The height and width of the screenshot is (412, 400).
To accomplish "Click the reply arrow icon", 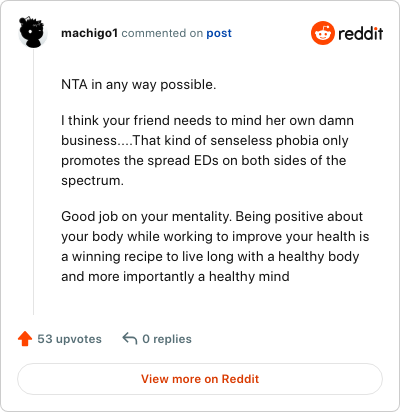I will pyautogui.click(x=130, y=338).
